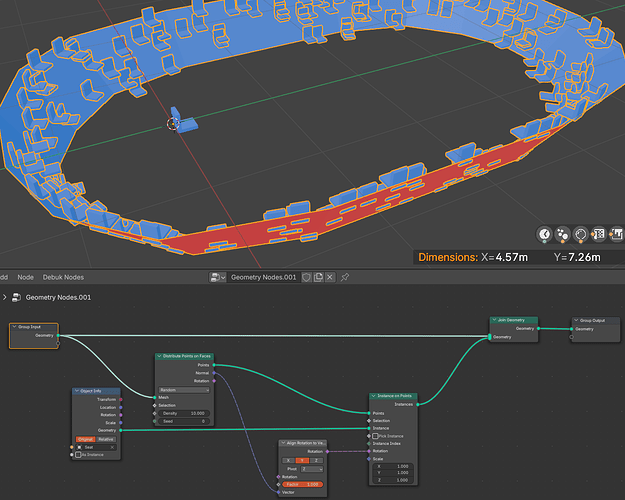Viewport: 625px width, 500px height.
Task: Open the Node menu
Action: click(26, 277)
